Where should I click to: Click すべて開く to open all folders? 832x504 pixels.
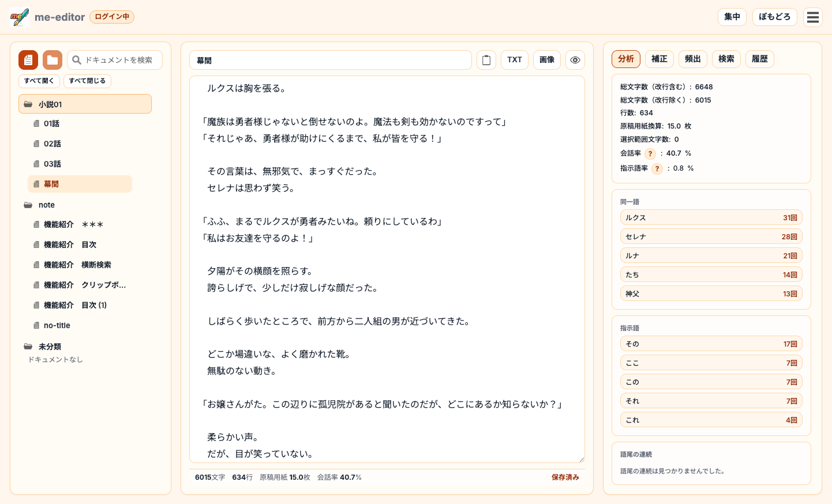coord(39,81)
